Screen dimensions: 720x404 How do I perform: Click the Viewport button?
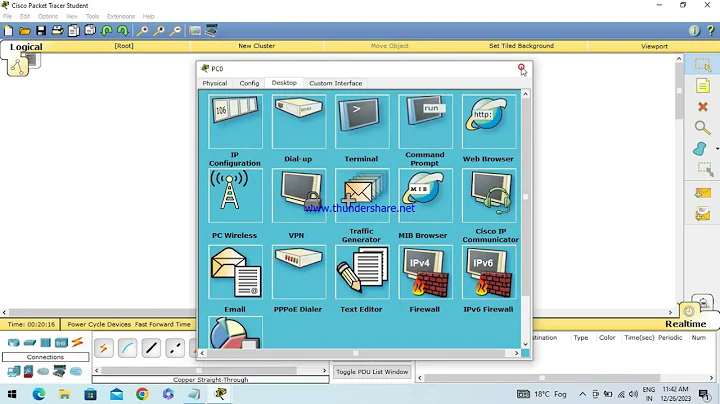(654, 46)
